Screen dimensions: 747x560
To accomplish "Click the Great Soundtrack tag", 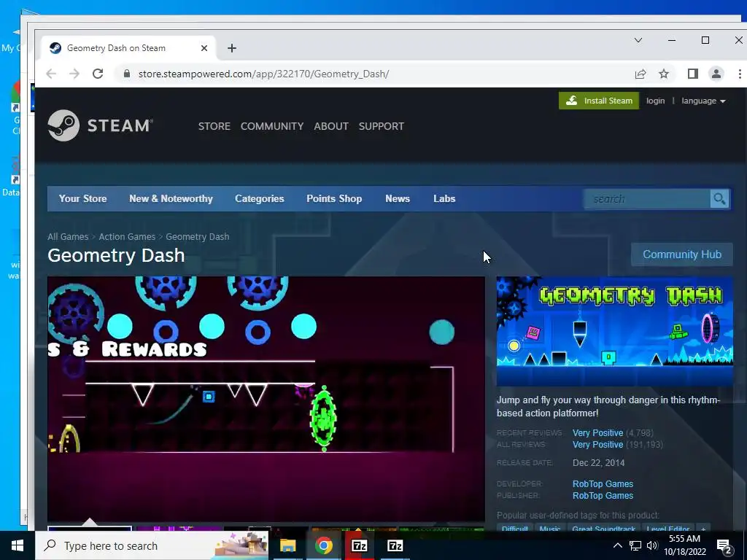I will click(603, 529).
